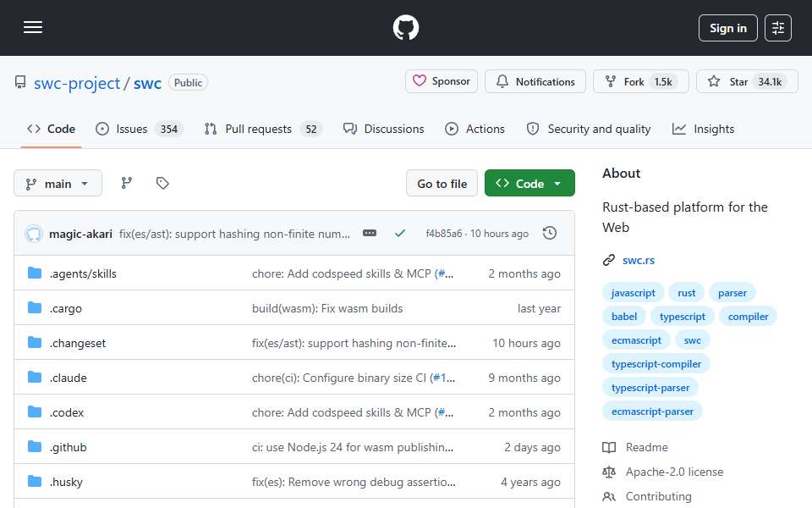Open the .claude folder
Image resolution: width=812 pixels, height=508 pixels.
click(69, 378)
